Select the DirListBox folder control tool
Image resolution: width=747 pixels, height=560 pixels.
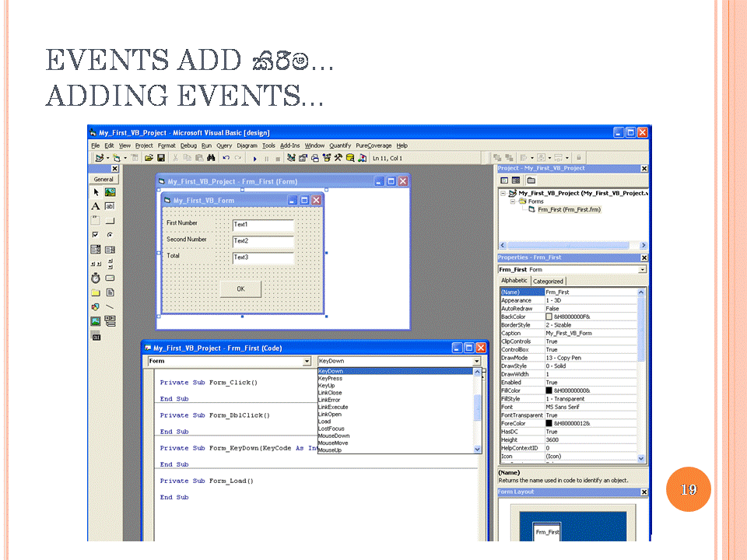[x=96, y=292]
